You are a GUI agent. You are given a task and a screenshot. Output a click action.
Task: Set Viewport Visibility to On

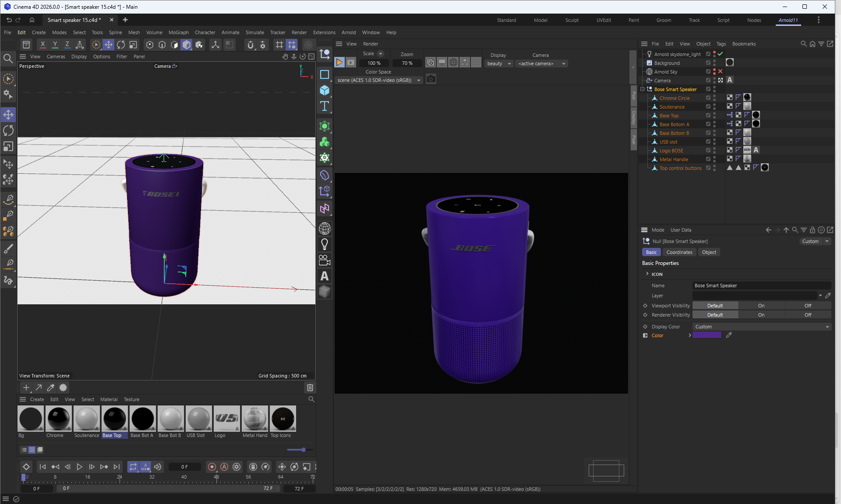[x=761, y=306]
